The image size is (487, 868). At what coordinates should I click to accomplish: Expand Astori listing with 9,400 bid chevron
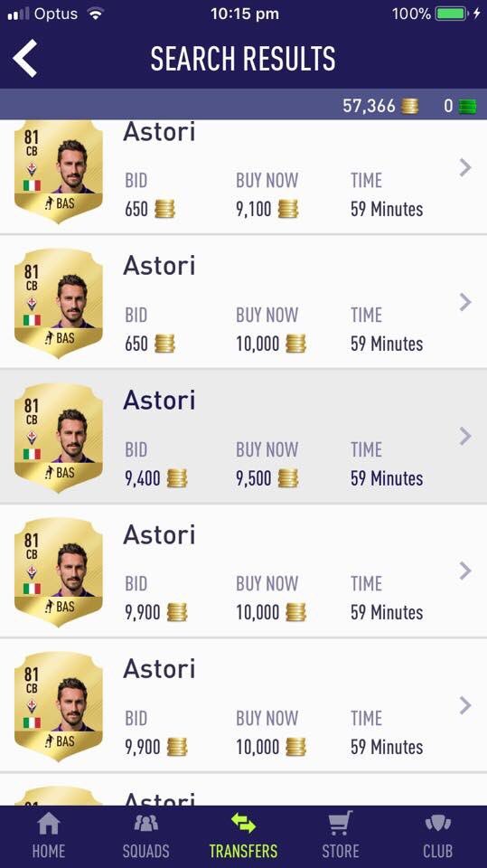[464, 436]
